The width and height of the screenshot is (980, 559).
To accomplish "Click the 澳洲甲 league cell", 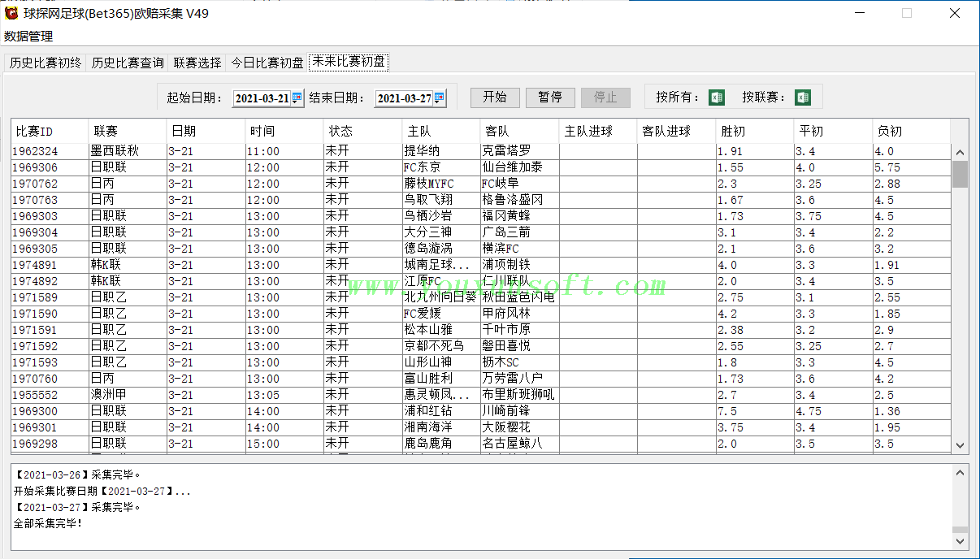I will 128,395.
